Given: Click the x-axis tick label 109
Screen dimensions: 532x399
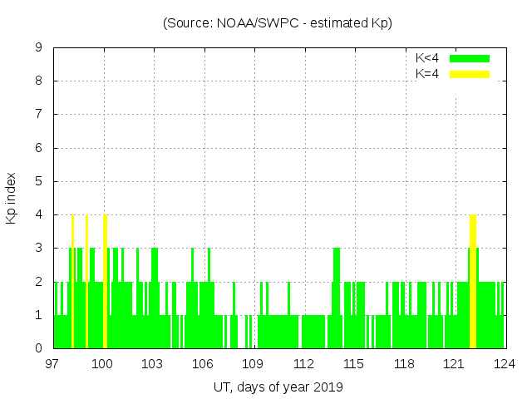Looking at the screenshot, I should point(254,363).
